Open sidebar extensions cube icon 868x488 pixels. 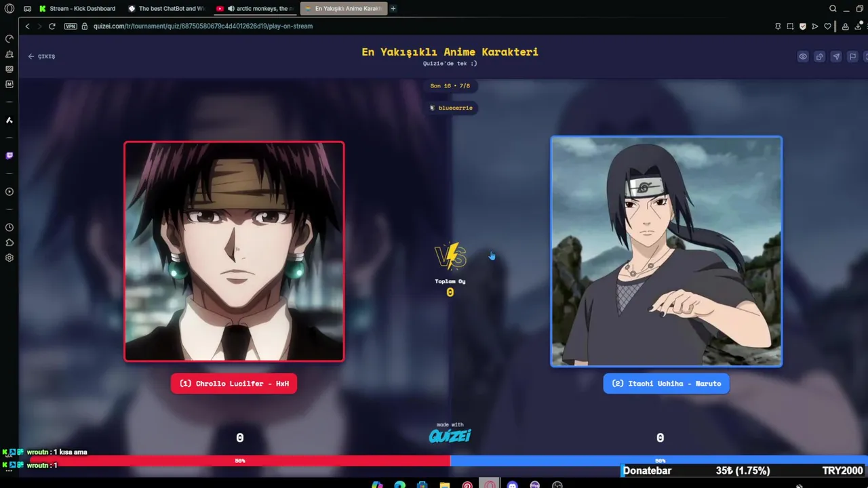click(9, 243)
